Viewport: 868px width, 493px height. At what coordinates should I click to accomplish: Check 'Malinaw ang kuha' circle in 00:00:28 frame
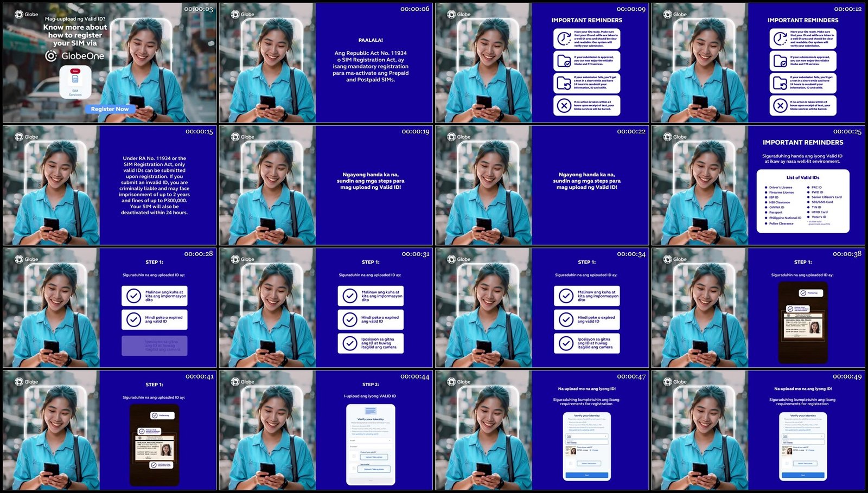pyautogui.click(x=133, y=296)
